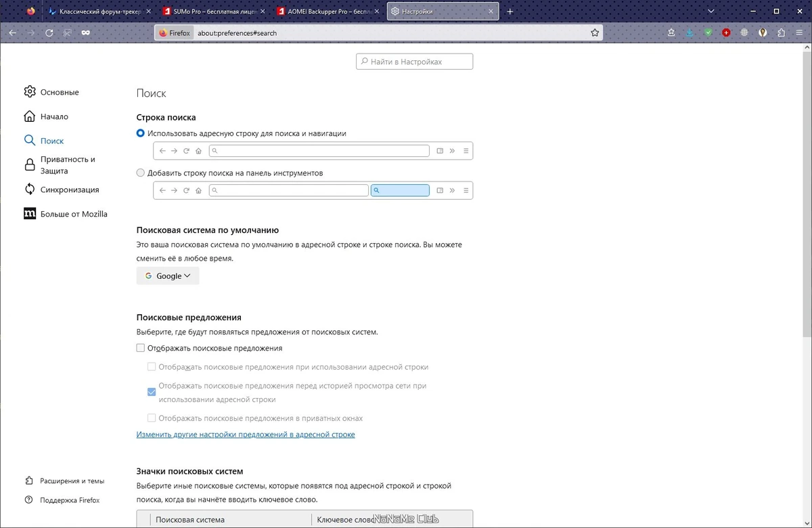
Task: Click the Найти в Настройках search field
Action: coord(415,62)
